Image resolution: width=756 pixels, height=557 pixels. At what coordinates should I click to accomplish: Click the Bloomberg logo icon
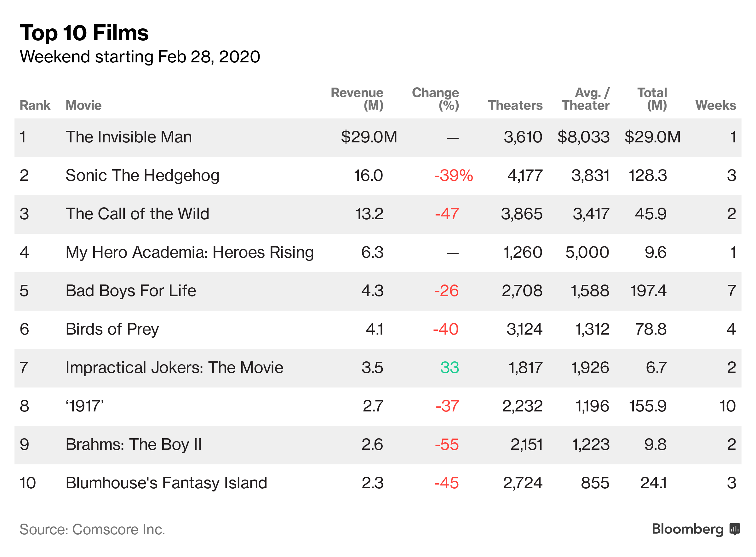[x=735, y=529]
